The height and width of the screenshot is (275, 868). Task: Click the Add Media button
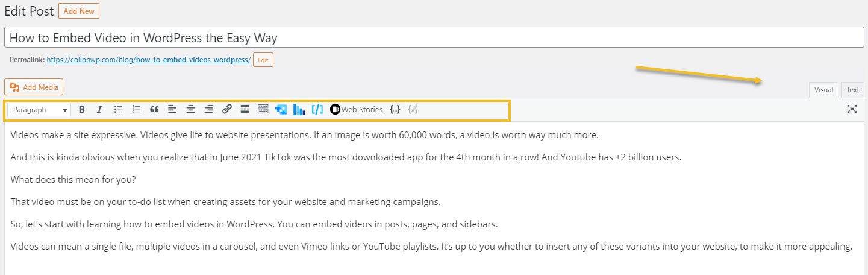tap(34, 87)
